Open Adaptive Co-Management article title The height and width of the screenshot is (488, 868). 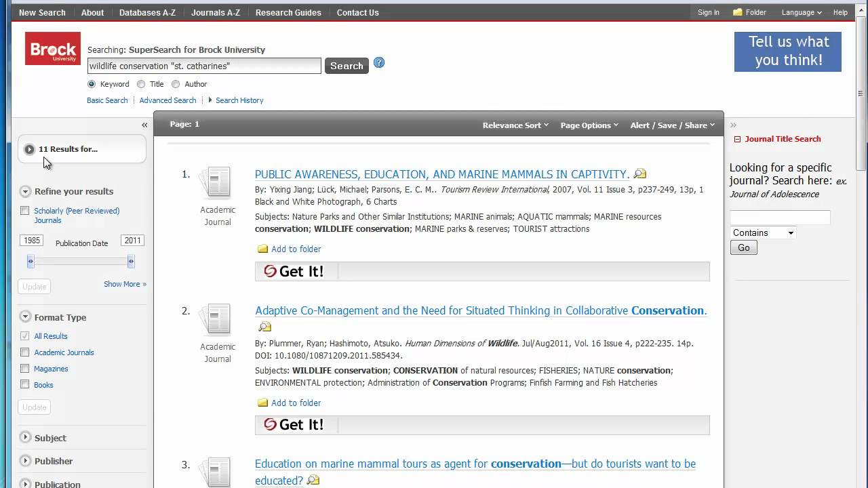point(481,310)
